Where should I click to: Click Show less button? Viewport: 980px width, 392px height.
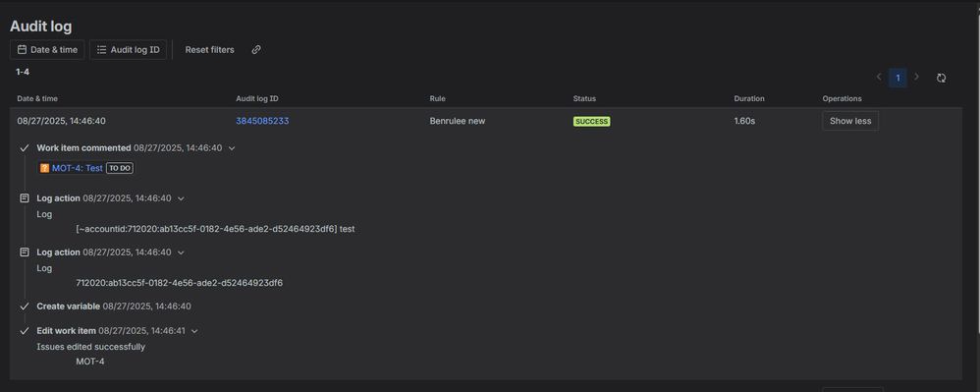(x=850, y=121)
